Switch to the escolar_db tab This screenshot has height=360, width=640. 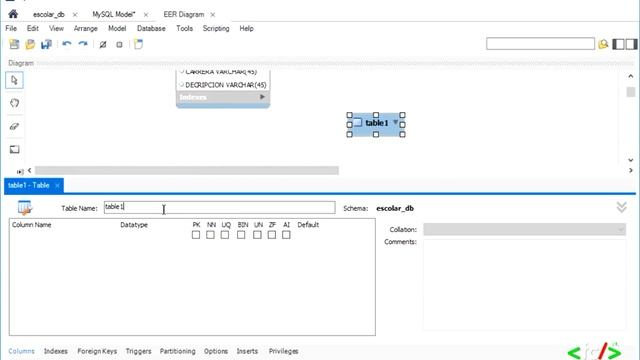pyautogui.click(x=49, y=15)
